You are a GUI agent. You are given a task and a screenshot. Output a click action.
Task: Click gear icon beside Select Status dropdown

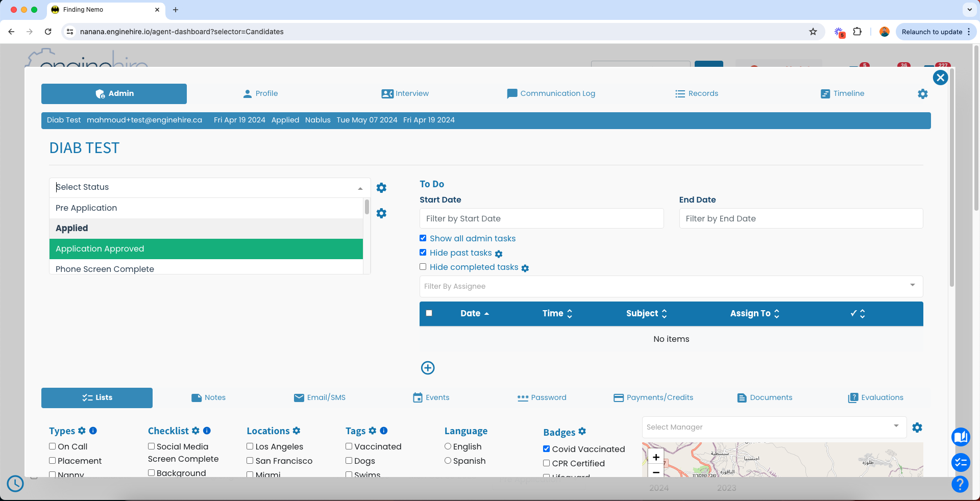tap(381, 188)
